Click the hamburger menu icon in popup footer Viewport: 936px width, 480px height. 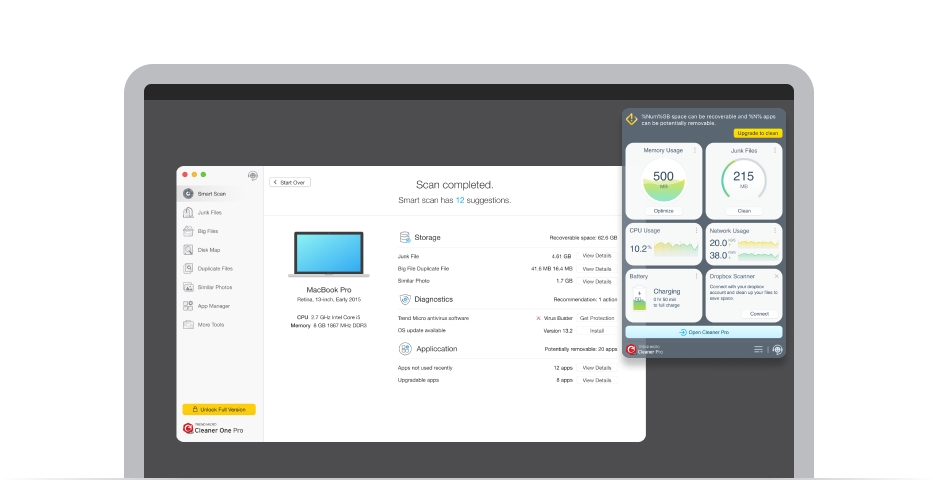pyautogui.click(x=758, y=349)
